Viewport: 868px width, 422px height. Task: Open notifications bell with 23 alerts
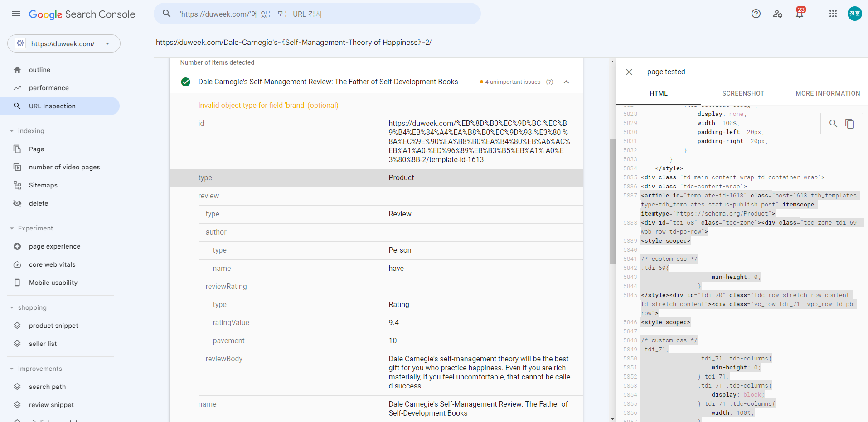coord(800,14)
